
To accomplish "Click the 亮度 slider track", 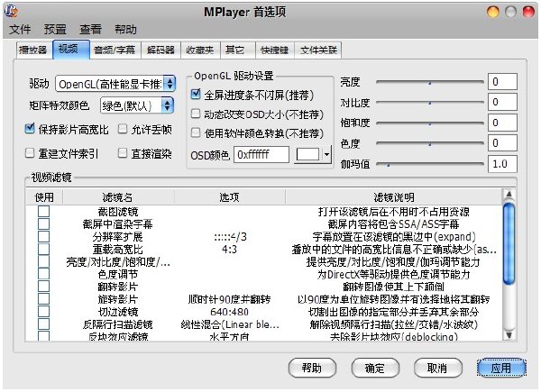I will [x=429, y=82].
